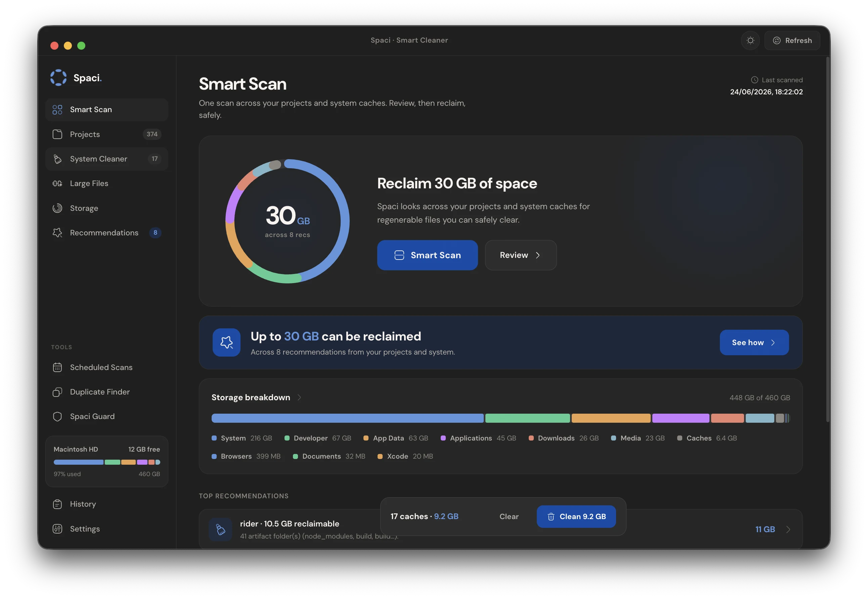Click the disk icon inside Smart Scan button
This screenshot has height=599, width=868.
399,255
